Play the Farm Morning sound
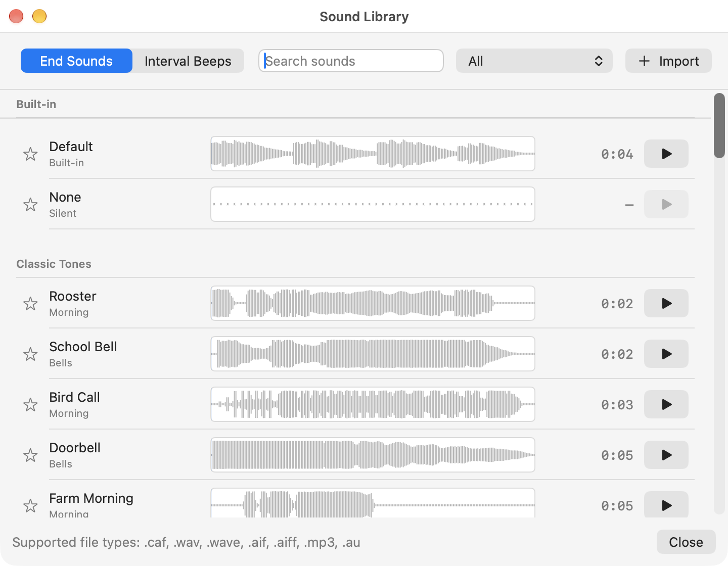The image size is (728, 566). point(666,505)
